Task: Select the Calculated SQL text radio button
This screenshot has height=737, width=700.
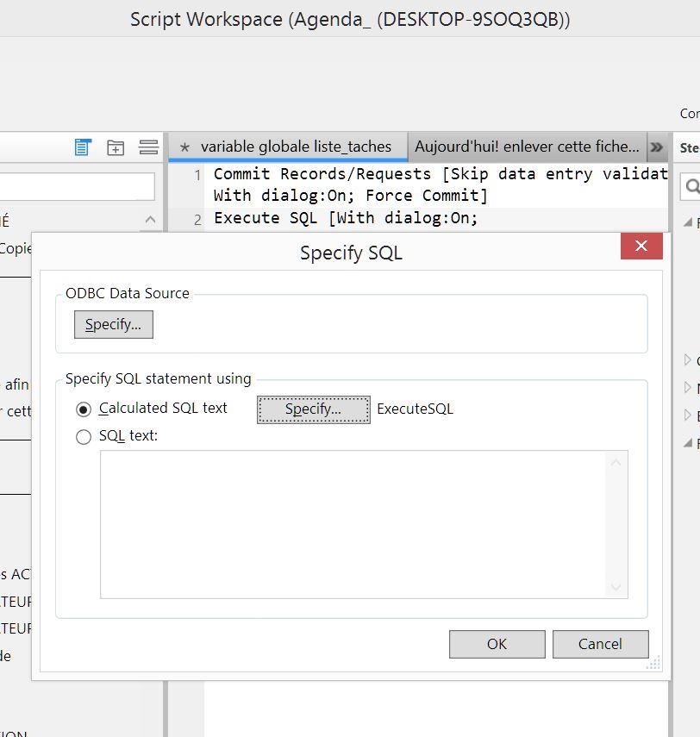Action: (84, 409)
